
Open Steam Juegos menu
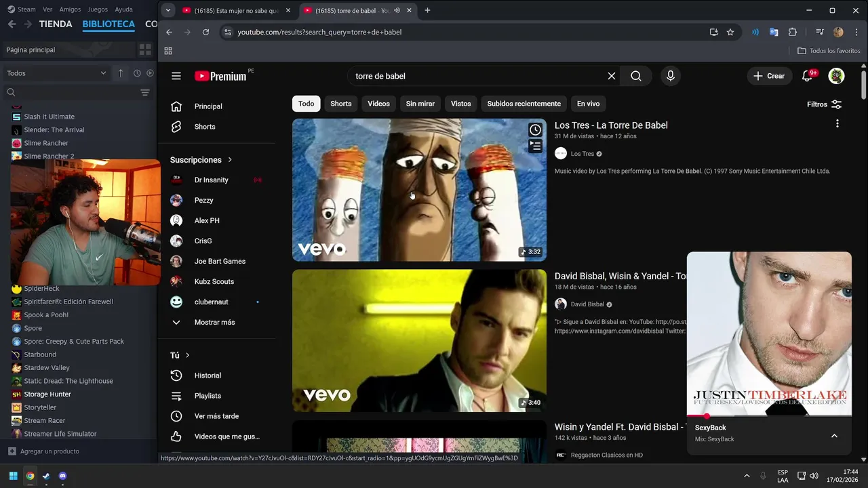98,9
